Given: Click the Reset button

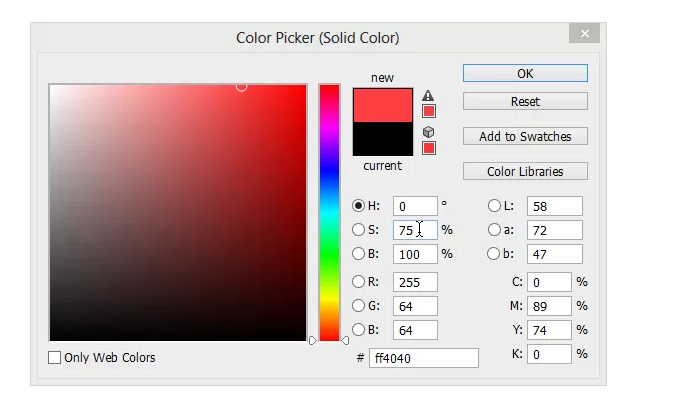Looking at the screenshot, I should point(525,101).
